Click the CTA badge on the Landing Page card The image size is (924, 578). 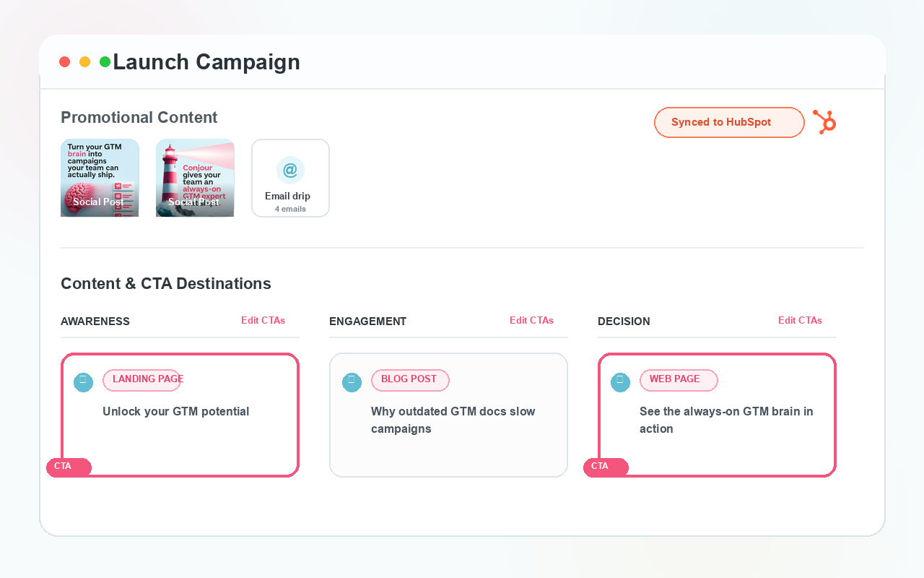(69, 467)
